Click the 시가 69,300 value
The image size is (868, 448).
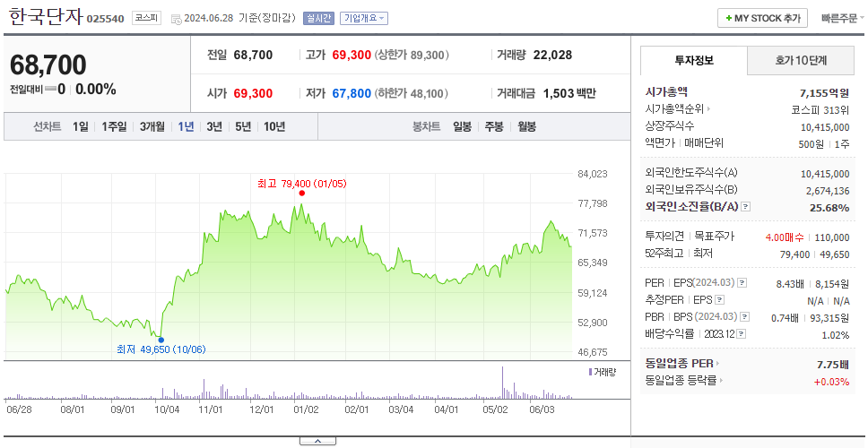coord(253,93)
